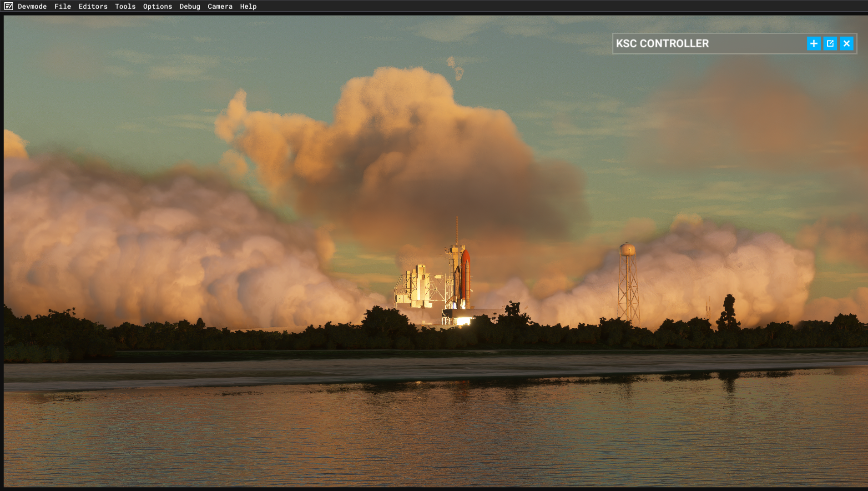Open the Tools menu

(x=125, y=6)
